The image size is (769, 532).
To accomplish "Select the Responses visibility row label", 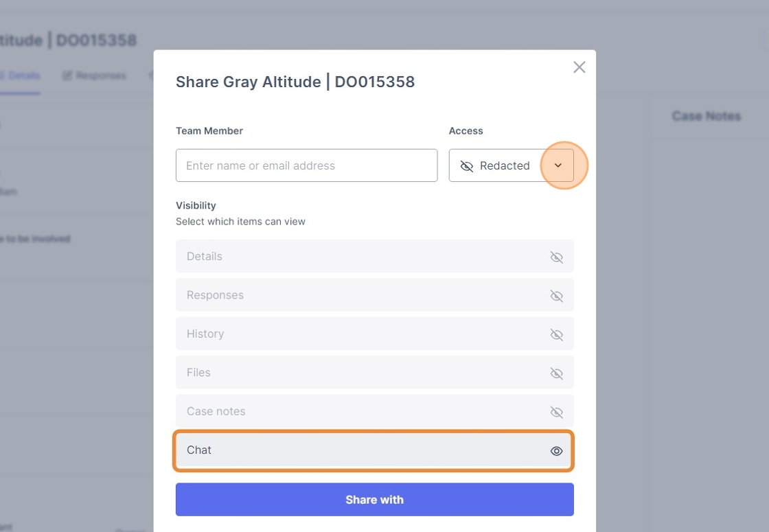I will (215, 295).
